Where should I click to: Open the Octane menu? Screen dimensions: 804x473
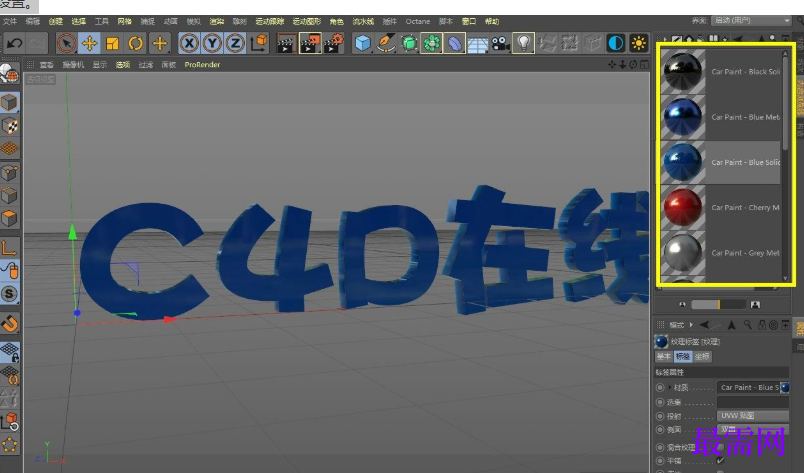point(417,22)
